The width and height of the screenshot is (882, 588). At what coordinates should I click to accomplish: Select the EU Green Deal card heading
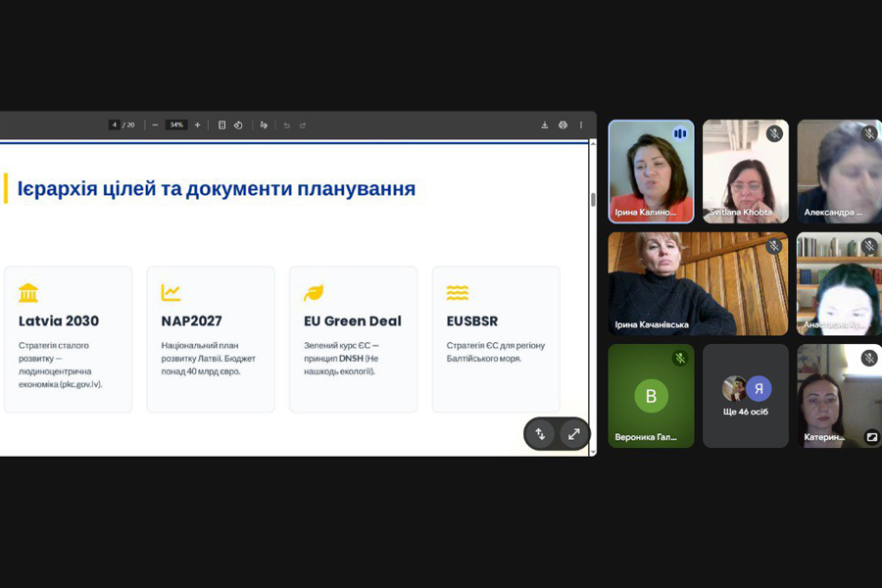click(353, 320)
